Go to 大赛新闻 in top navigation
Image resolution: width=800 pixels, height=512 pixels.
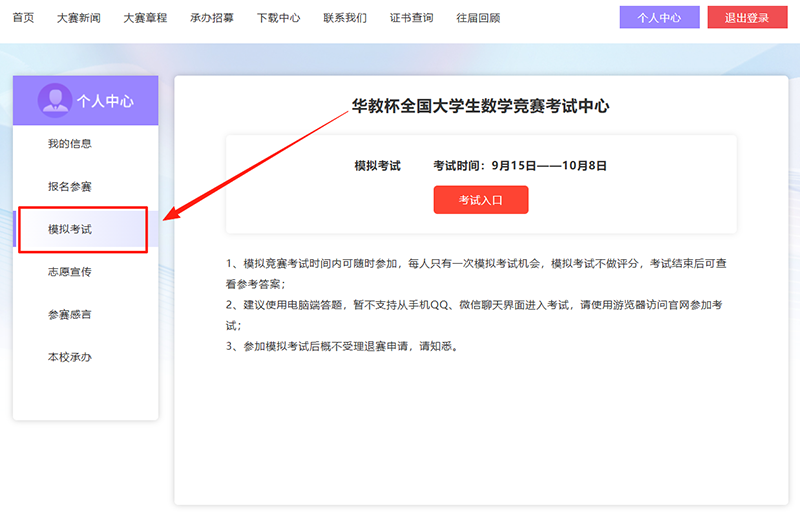coord(79,18)
